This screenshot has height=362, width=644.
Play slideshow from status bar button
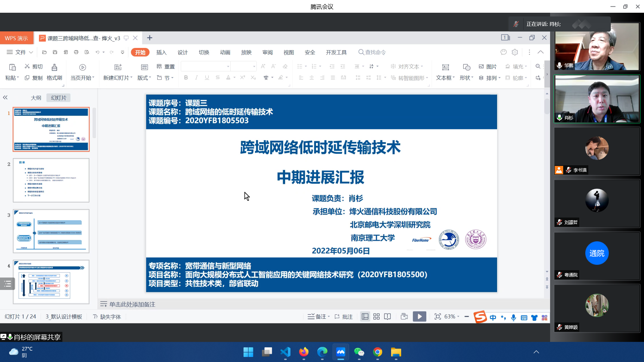(420, 316)
